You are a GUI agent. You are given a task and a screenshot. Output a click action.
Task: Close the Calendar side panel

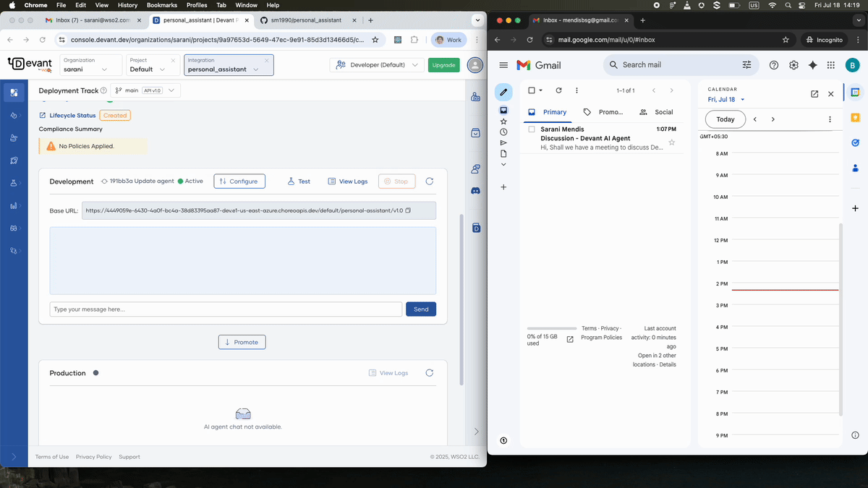point(830,94)
